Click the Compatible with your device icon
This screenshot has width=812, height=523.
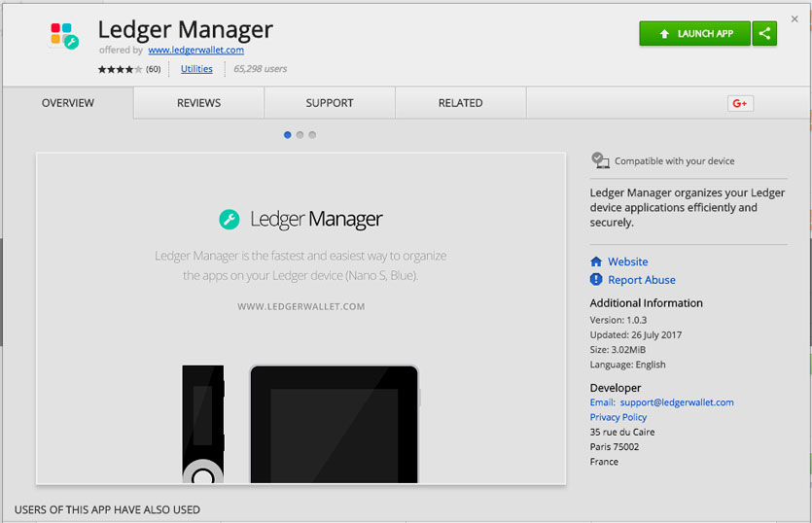coord(599,160)
